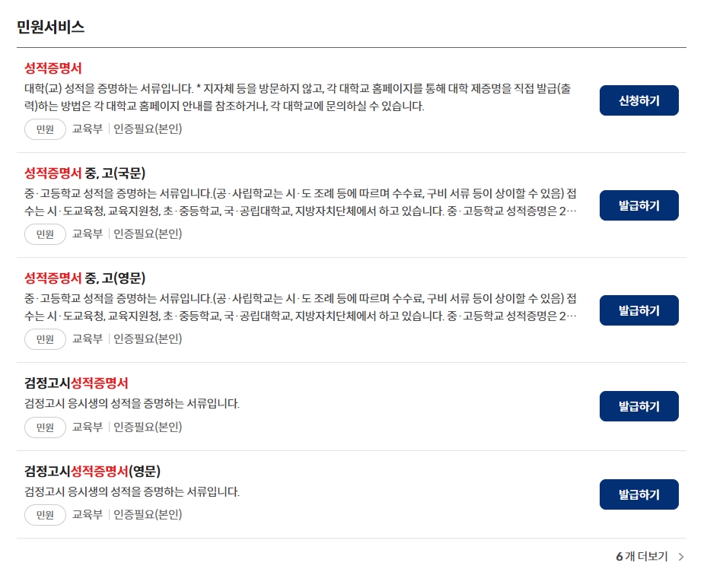Click the 민원 tag under 성적증명서 중, 고(국문)
707x588 pixels.
tap(45, 234)
